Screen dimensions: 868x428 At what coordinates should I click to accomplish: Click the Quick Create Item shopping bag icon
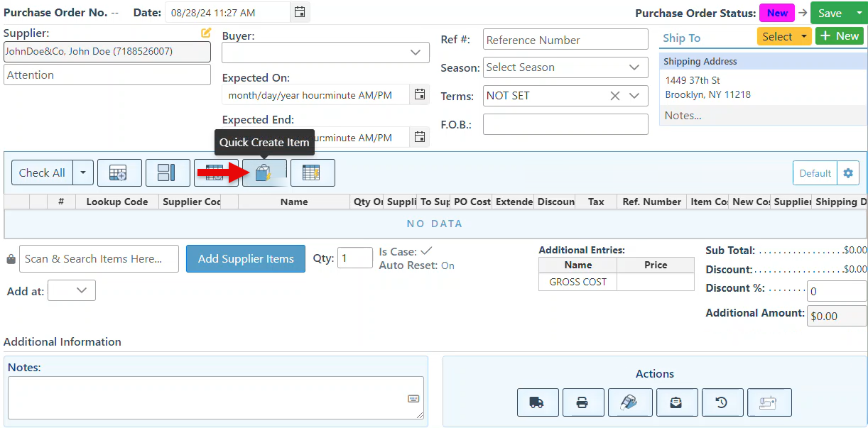coord(264,173)
